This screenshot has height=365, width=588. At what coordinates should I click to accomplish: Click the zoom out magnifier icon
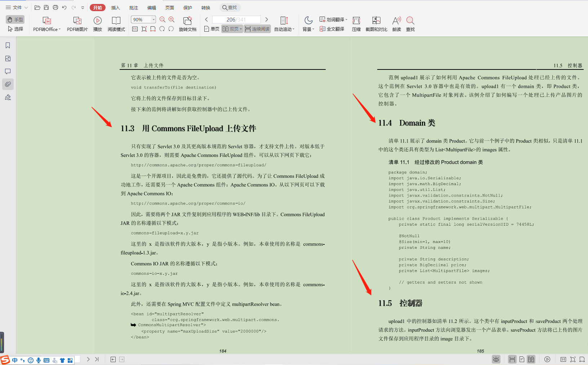(x=162, y=19)
